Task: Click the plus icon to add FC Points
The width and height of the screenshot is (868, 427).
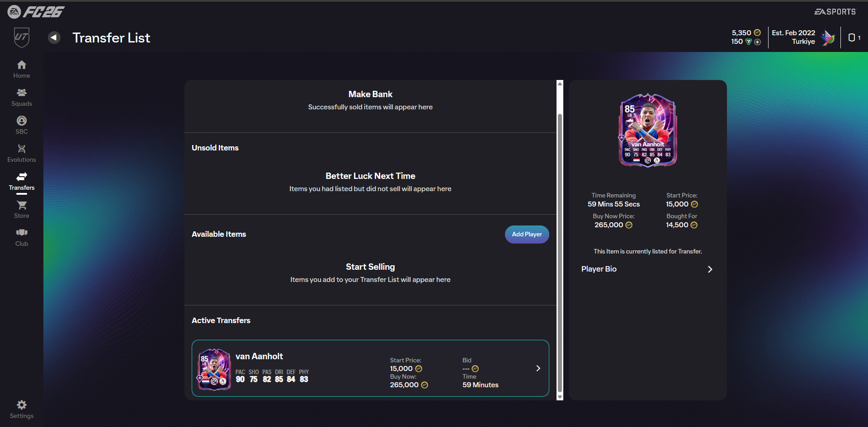Action: coord(758,42)
